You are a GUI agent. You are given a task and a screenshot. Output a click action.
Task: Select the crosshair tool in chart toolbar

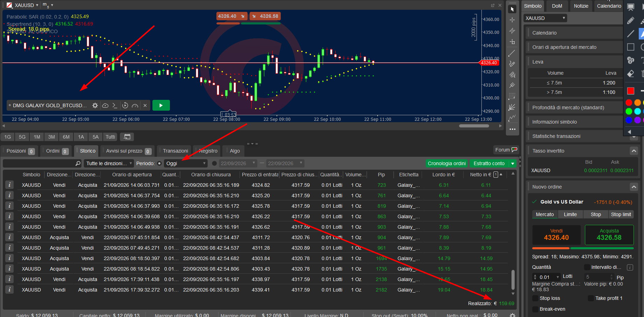click(x=512, y=20)
